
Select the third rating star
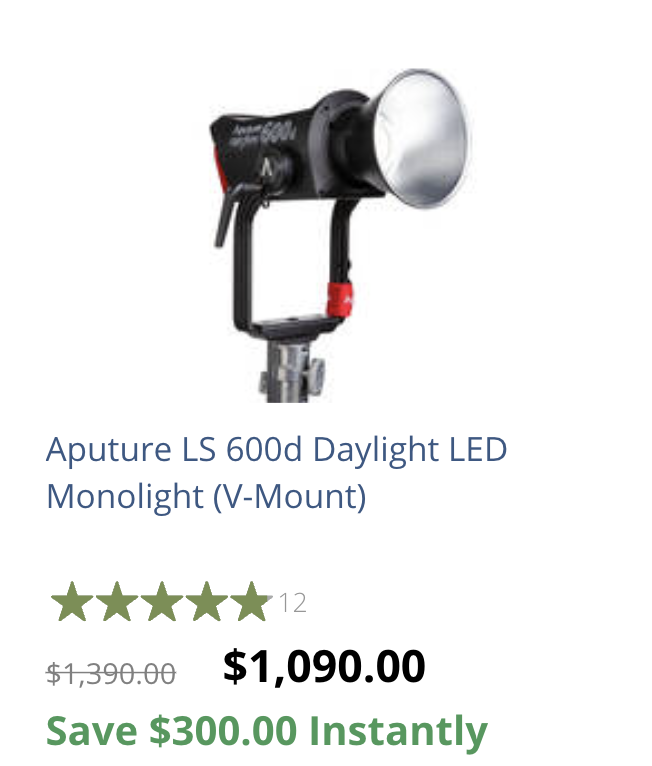click(162, 601)
